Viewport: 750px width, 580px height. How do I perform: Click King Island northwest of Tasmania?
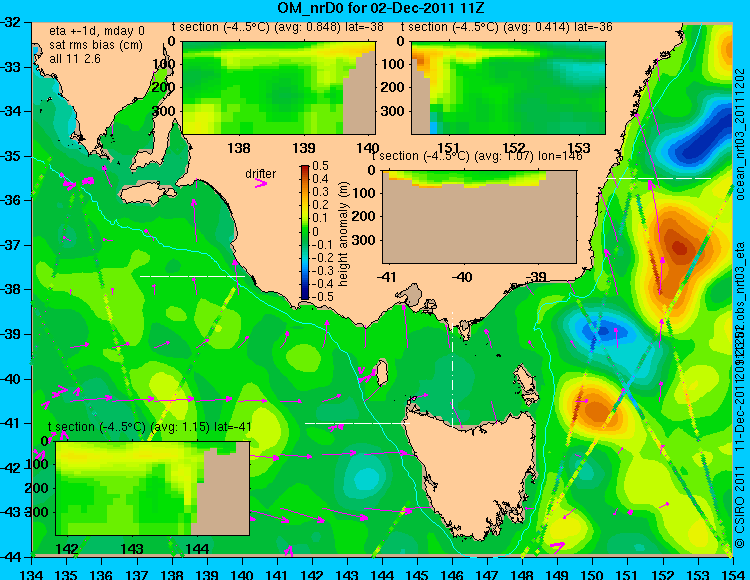[382, 373]
